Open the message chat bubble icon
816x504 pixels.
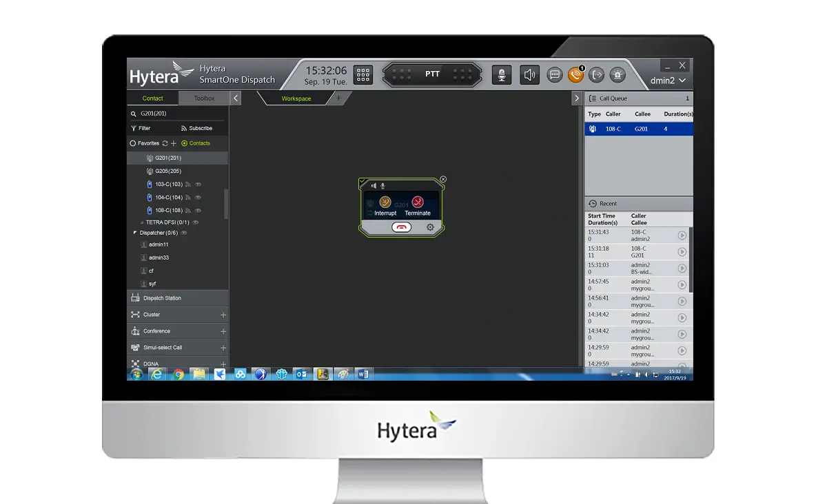pos(555,75)
